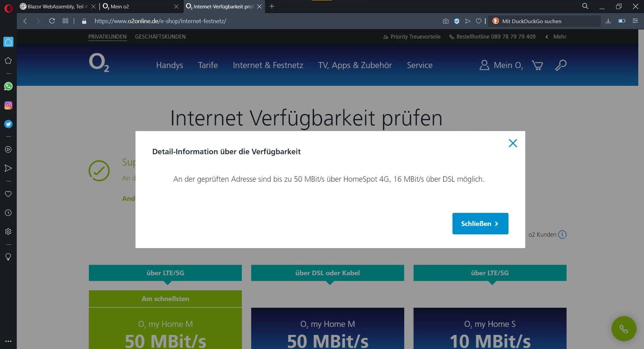
Task: Select PRIVATKUNDEN link
Action: pos(108,37)
